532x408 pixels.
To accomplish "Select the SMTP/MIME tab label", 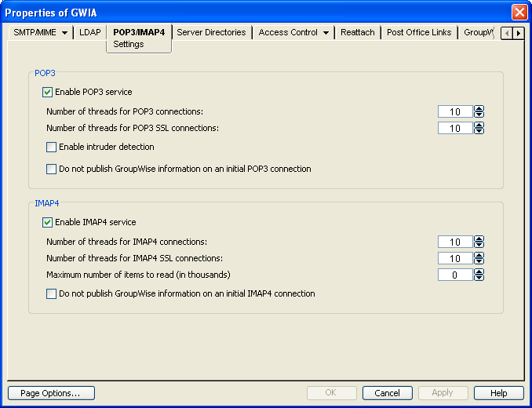I will tap(35, 32).
